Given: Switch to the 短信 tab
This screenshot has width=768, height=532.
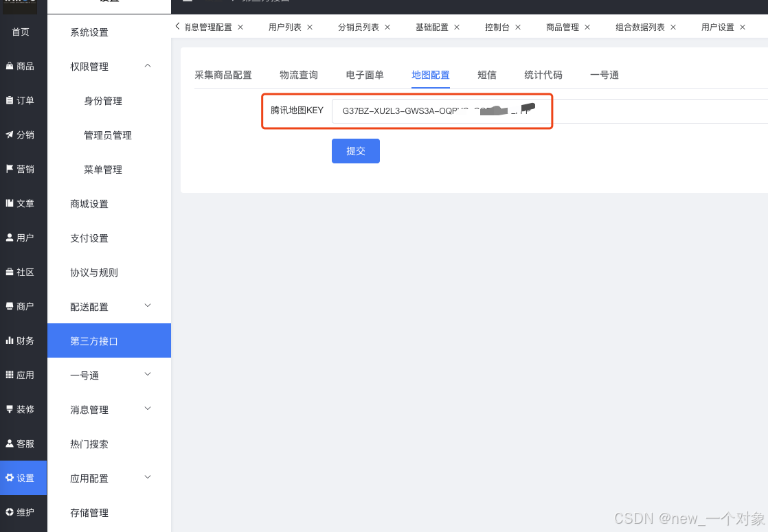Looking at the screenshot, I should [x=487, y=75].
